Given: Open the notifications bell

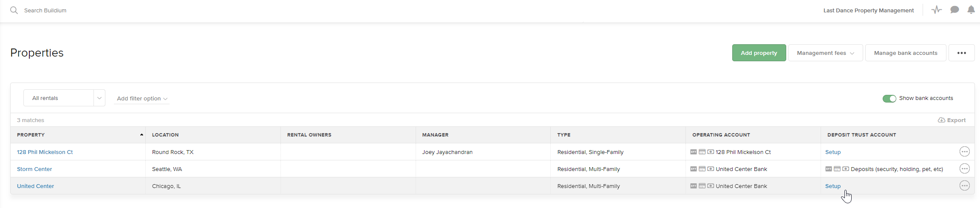Looking at the screenshot, I should pyautogui.click(x=971, y=10).
